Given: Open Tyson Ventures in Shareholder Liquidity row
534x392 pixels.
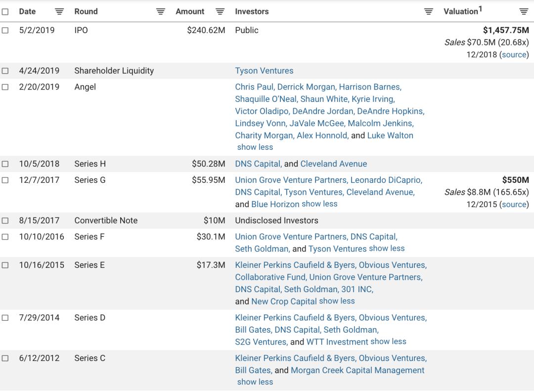Looking at the screenshot, I should tap(264, 71).
